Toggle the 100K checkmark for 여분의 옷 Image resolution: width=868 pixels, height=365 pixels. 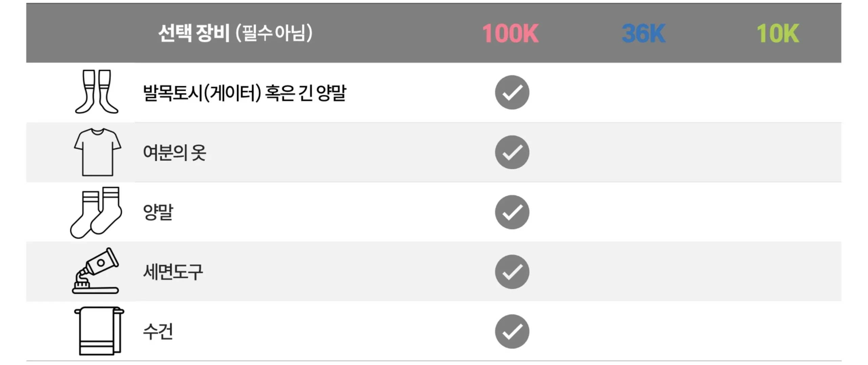512,152
